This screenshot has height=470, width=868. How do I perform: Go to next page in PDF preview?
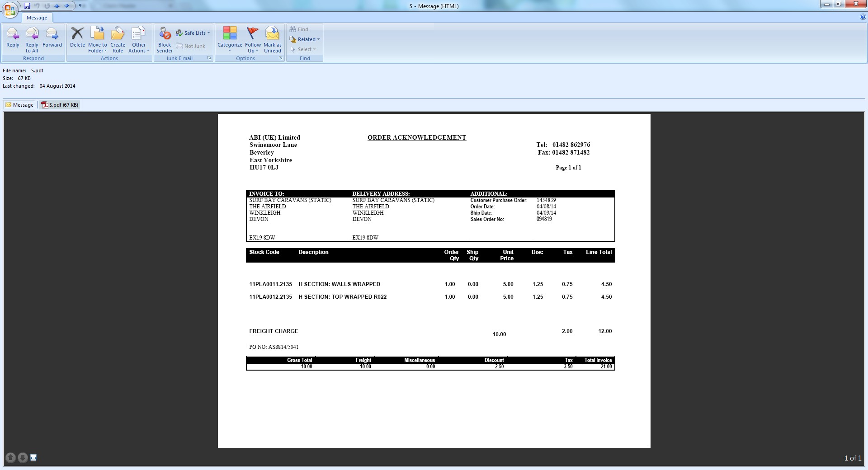[23, 457]
